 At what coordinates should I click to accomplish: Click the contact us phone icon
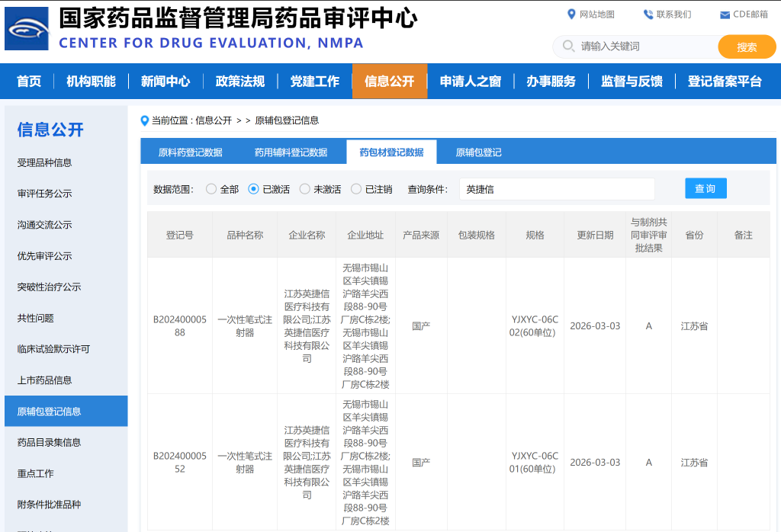648,14
